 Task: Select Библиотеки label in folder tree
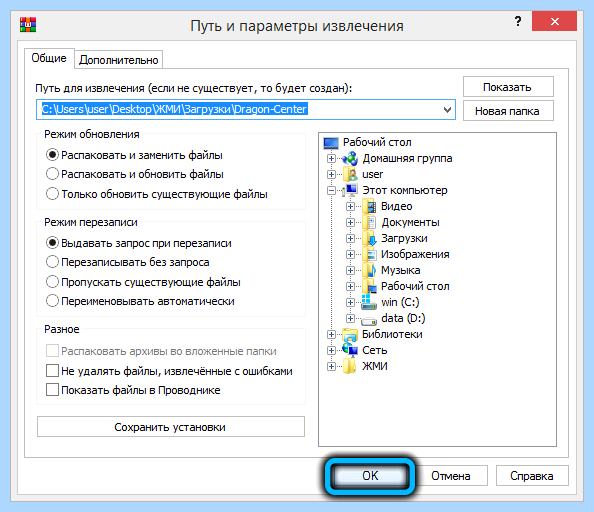pyautogui.click(x=392, y=334)
